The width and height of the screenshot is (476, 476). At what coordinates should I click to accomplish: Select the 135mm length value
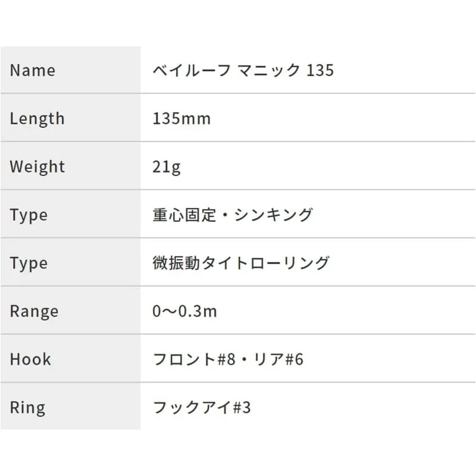point(181,118)
